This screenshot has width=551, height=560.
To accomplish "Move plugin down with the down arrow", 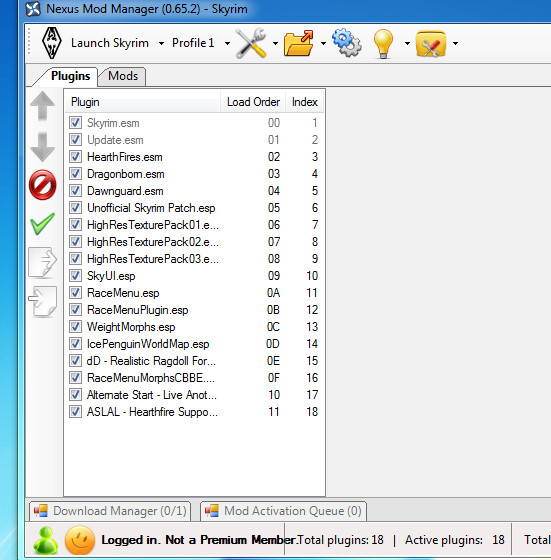I will (42, 147).
